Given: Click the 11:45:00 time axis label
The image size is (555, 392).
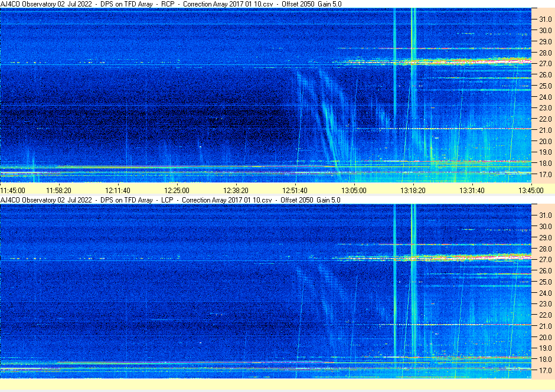Looking at the screenshot, I should pos(13,191).
